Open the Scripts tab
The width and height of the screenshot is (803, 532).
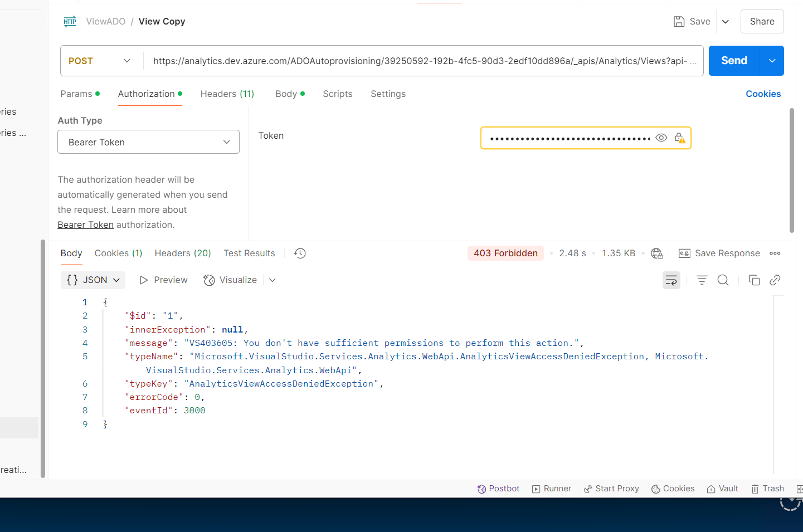(x=338, y=94)
